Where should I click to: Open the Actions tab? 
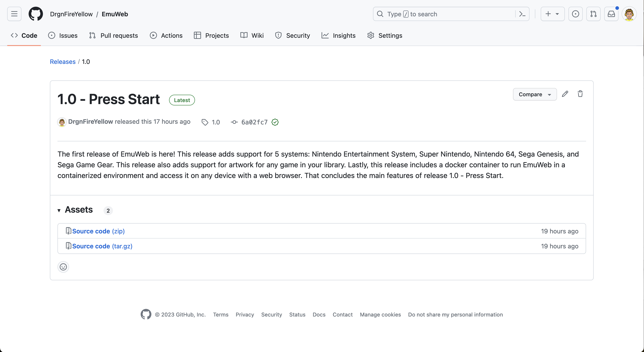166,36
